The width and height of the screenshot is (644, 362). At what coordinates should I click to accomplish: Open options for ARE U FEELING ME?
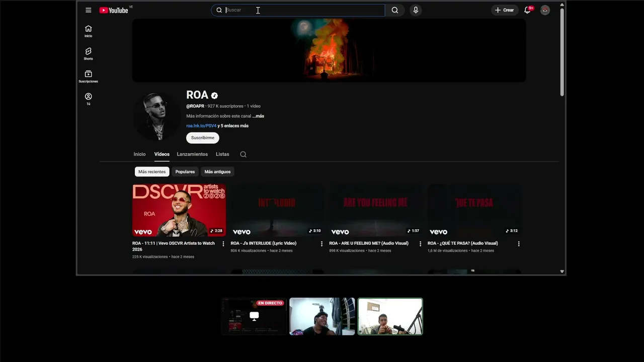(421, 244)
